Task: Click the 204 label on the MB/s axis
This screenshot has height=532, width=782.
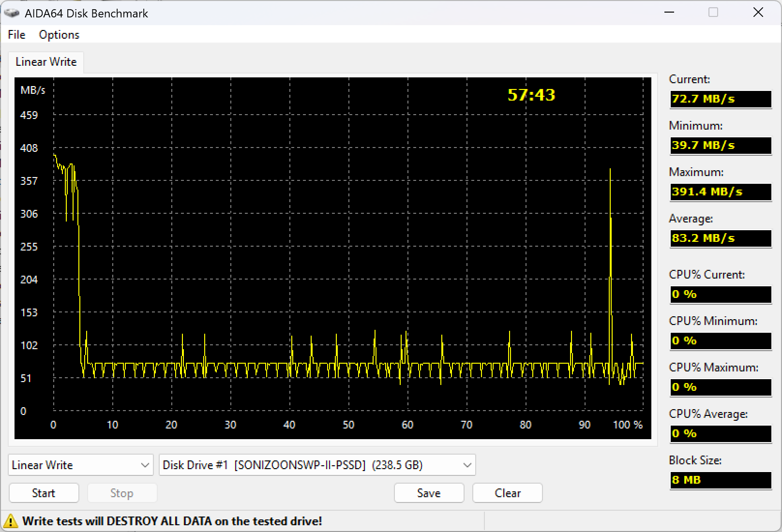Action: tap(29, 280)
